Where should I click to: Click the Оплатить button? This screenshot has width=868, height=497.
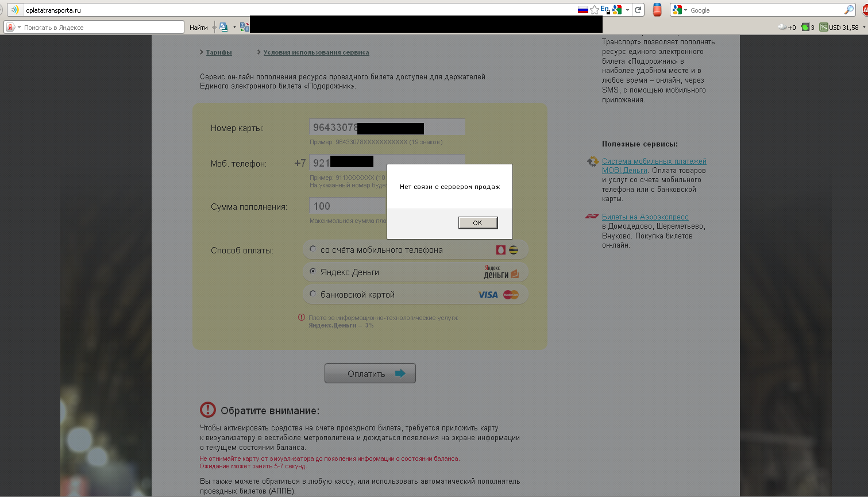pyautogui.click(x=370, y=373)
